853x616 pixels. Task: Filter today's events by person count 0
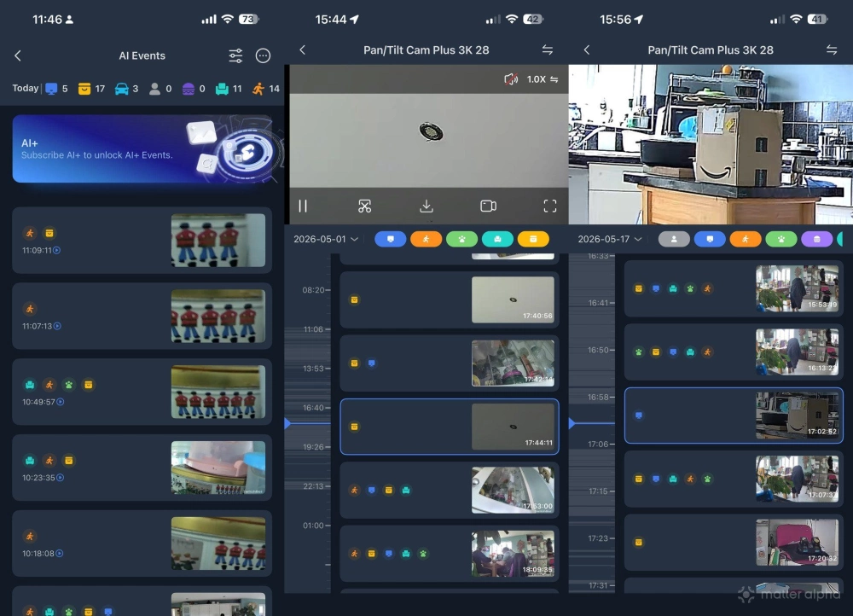[x=160, y=89]
